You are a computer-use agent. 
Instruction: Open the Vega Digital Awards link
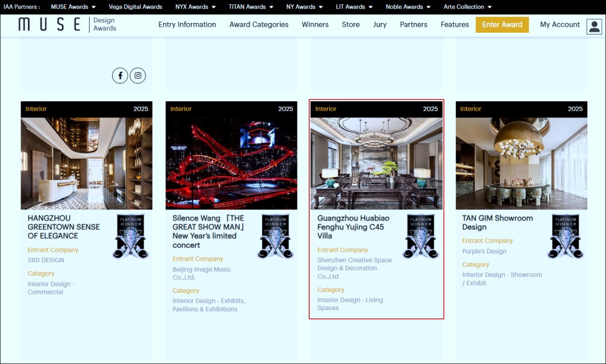[x=135, y=7]
